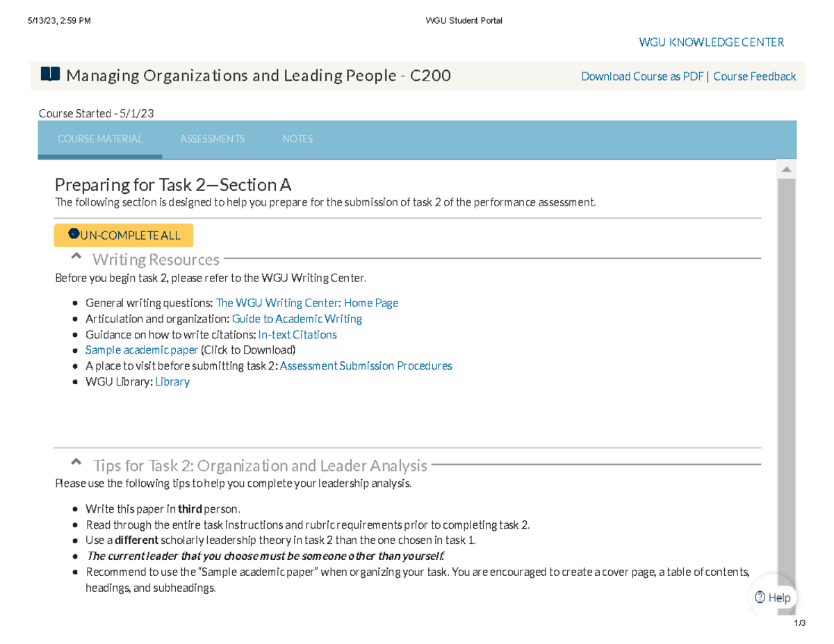
Task: Open Download Course as PDF
Action: click(x=641, y=76)
